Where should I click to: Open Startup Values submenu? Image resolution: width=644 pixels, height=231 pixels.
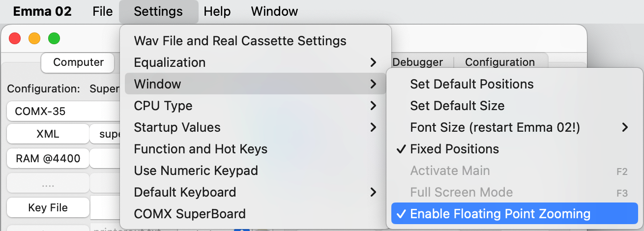coord(178,127)
